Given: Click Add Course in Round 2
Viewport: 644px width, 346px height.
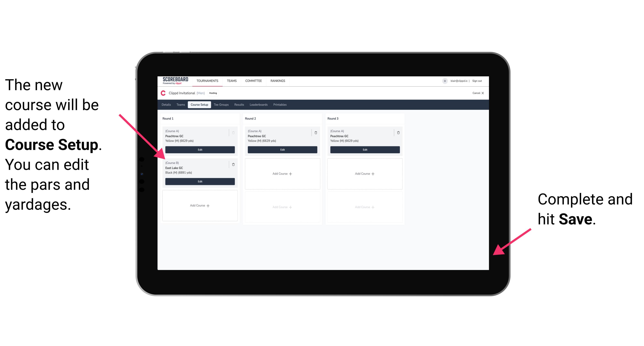Looking at the screenshot, I should click(x=281, y=173).
